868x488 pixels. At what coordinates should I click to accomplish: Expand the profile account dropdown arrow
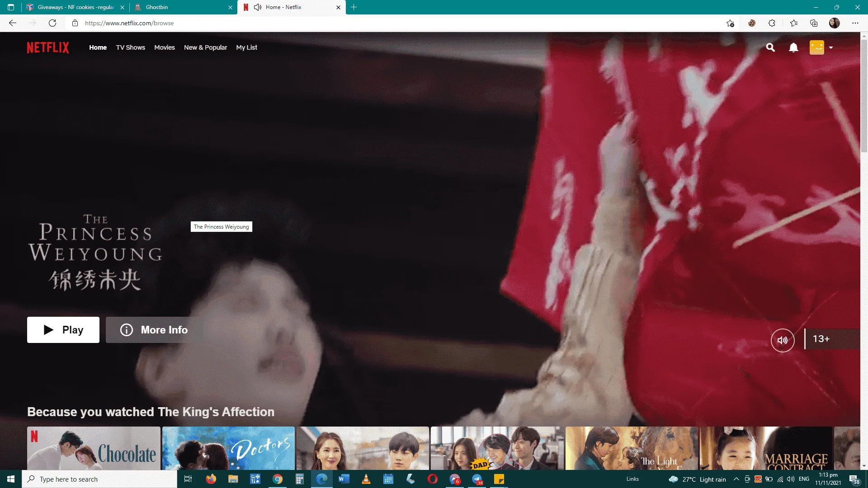[831, 47]
